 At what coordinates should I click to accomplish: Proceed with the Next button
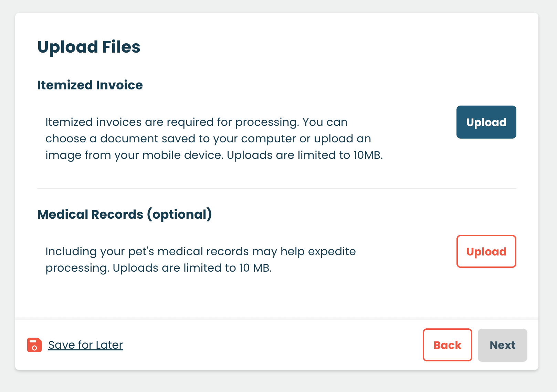click(x=502, y=345)
